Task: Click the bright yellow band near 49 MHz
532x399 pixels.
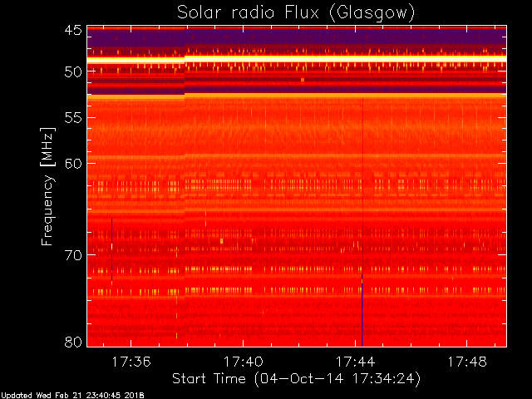Action: coord(297,59)
